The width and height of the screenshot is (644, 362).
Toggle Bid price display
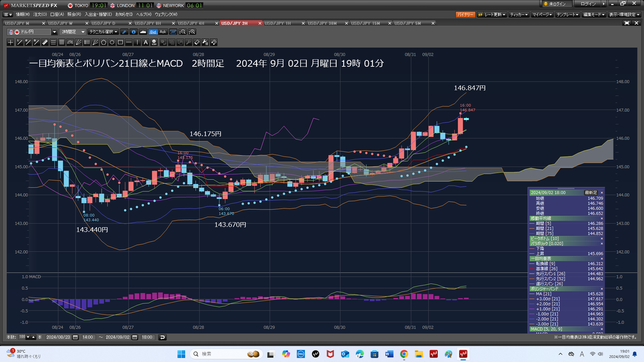[x=153, y=32]
